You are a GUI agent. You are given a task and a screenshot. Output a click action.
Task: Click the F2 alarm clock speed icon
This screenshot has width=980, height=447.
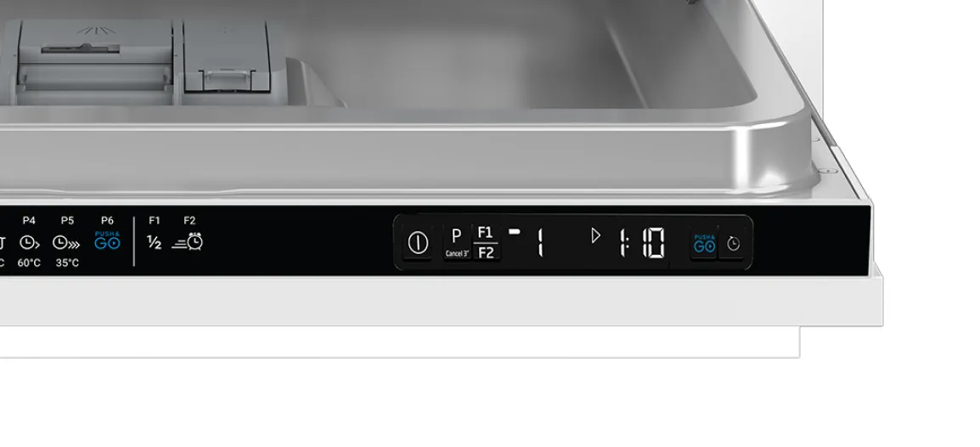(x=188, y=241)
